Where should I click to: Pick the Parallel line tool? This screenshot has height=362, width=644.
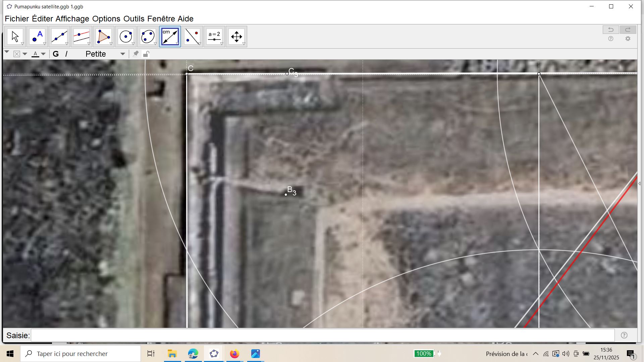coord(81,36)
